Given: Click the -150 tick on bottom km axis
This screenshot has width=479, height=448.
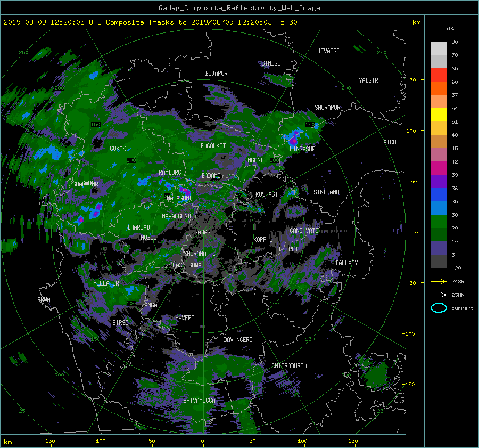Looking at the screenshot, I should coord(48,441).
